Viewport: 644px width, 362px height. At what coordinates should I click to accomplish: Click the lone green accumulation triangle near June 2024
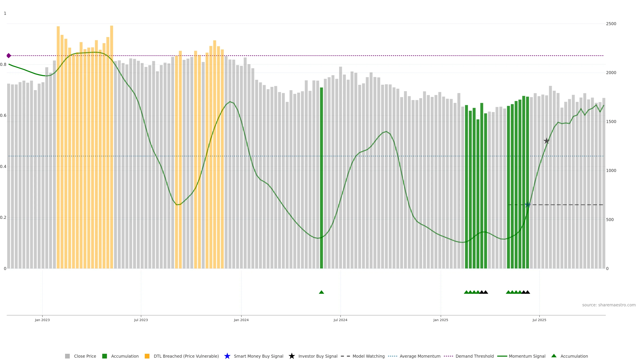click(x=321, y=292)
